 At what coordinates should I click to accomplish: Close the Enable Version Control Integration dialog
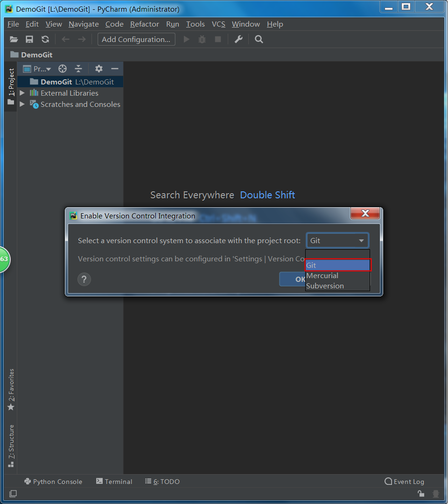tap(365, 213)
